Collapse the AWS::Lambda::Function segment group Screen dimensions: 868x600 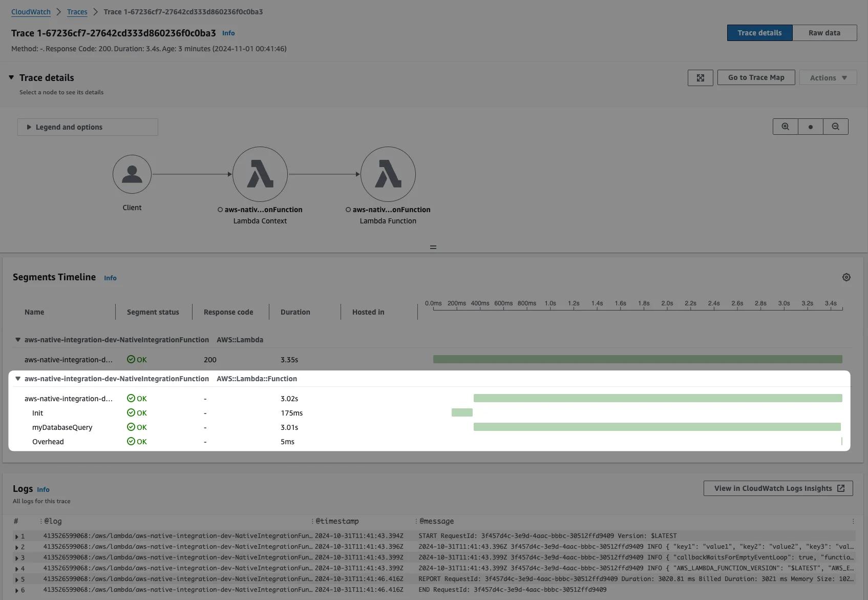pyautogui.click(x=18, y=379)
